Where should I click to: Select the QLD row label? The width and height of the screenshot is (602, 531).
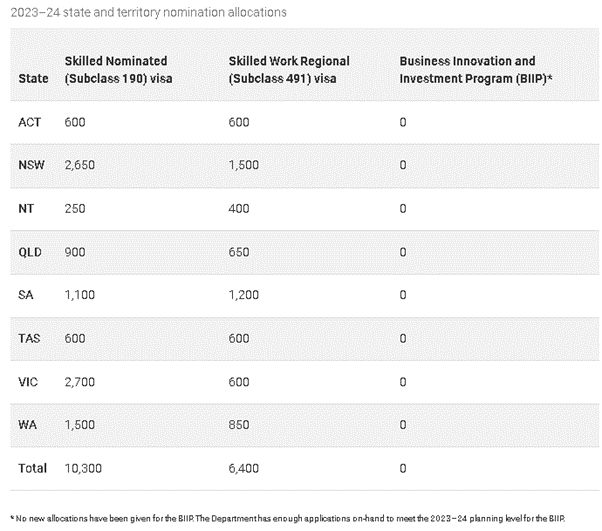[30, 252]
